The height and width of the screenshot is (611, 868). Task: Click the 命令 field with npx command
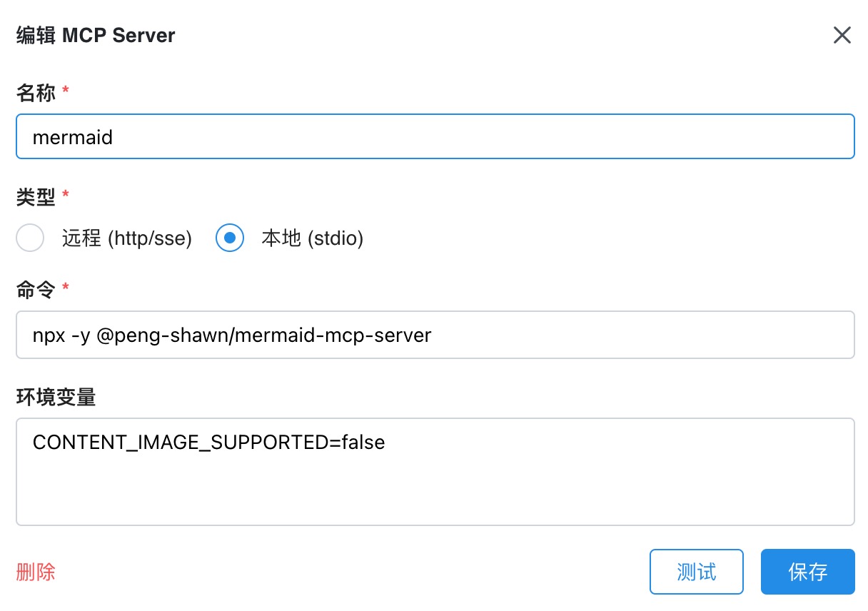tap(435, 335)
